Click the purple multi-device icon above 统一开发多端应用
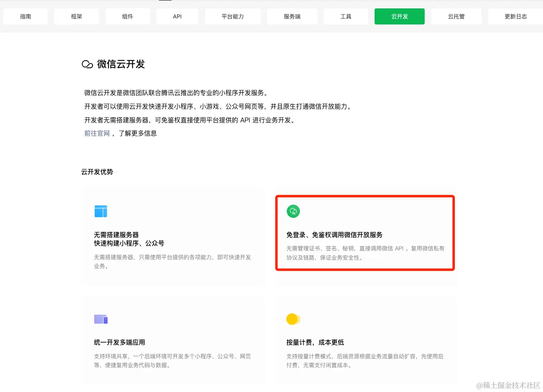 [101, 319]
